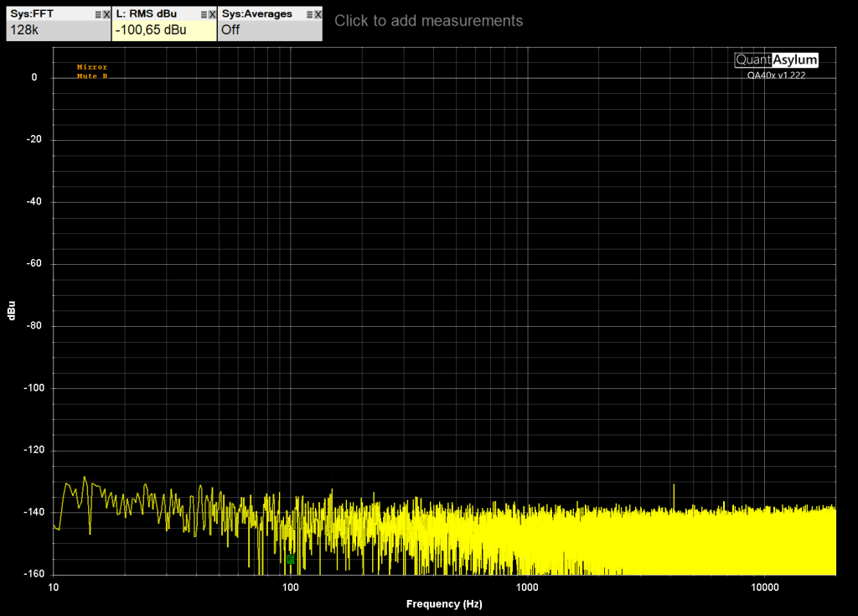858x616 pixels.
Task: Remove the L: RMS dBu measurement tile
Action: click(212, 14)
